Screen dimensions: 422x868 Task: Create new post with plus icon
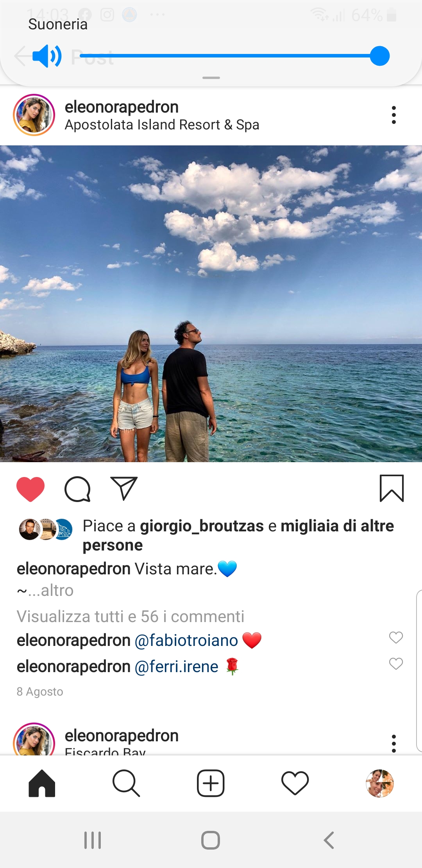(x=211, y=783)
